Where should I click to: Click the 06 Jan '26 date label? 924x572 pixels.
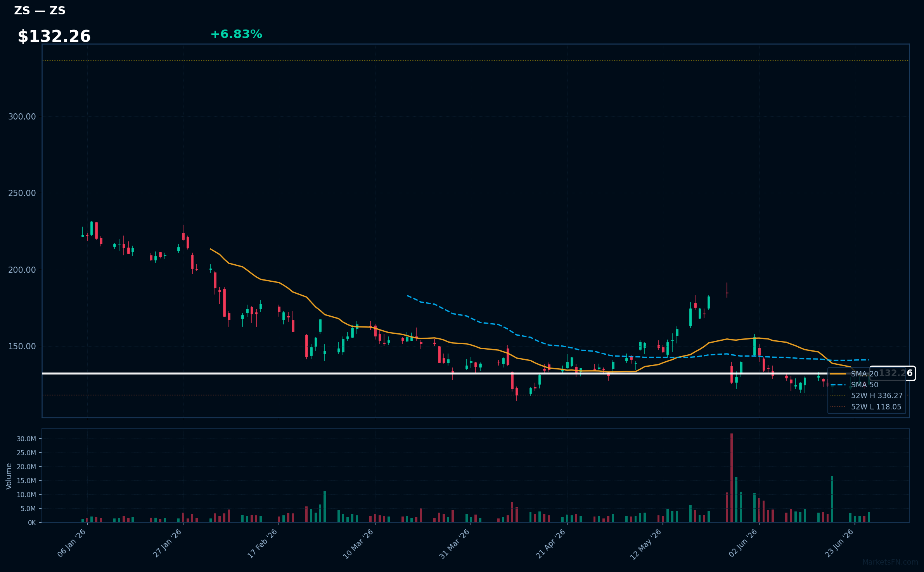(x=72, y=543)
